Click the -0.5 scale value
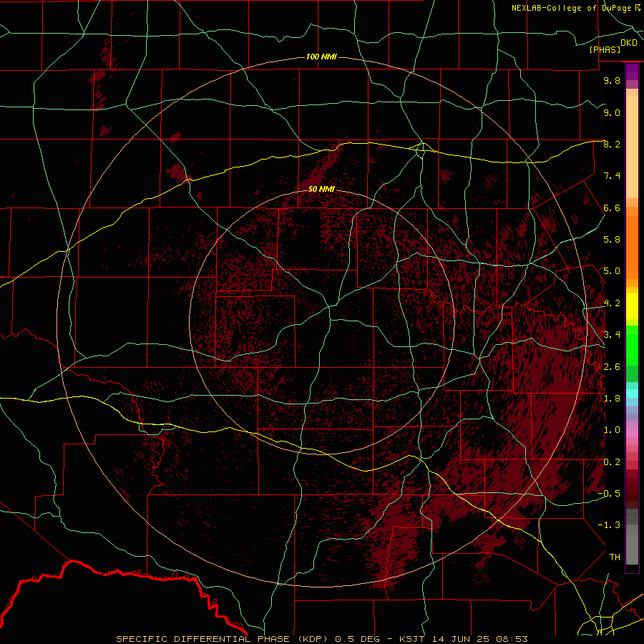The image size is (644, 644). [609, 494]
